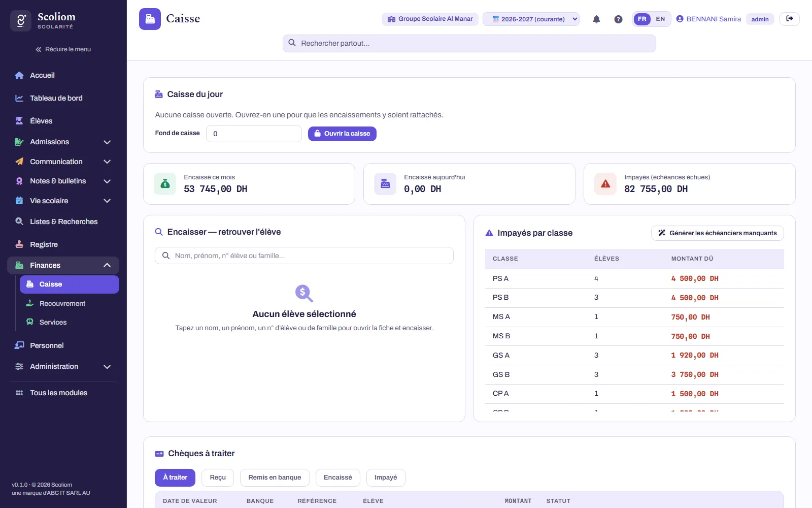The image size is (812, 508).
Task: Click the Tous les modules grid icon
Action: (19, 393)
